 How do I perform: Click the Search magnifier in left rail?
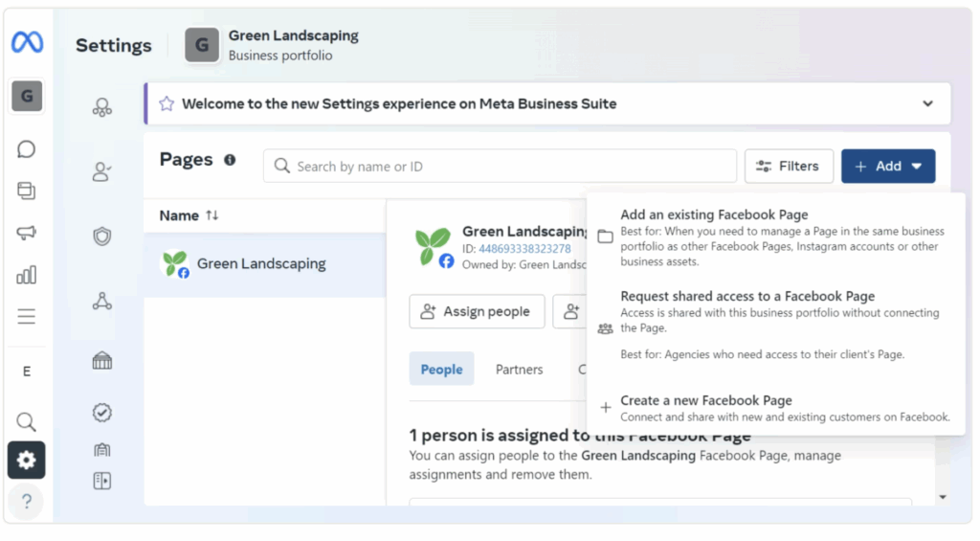point(26,421)
